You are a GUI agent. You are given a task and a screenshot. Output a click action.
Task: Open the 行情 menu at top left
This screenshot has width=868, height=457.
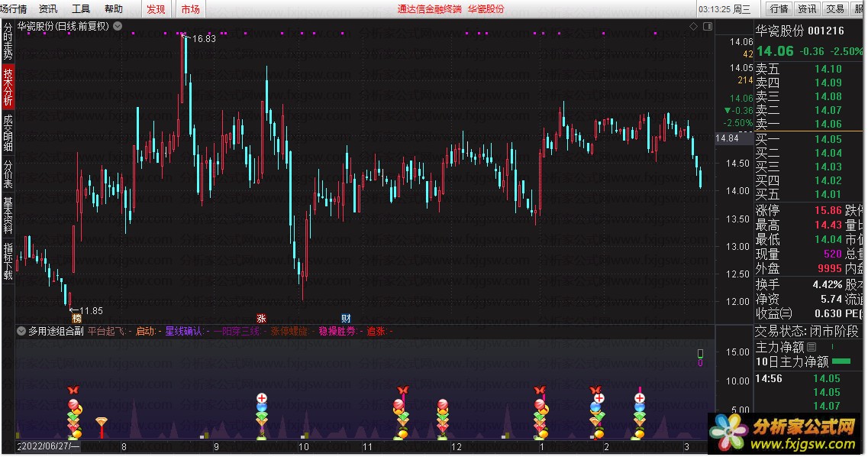coord(13,9)
